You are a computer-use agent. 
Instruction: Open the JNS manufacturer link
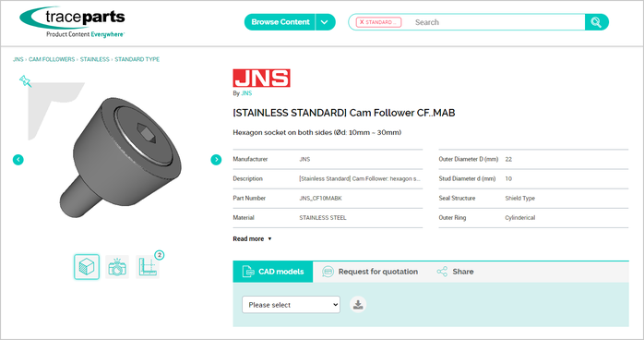point(246,93)
